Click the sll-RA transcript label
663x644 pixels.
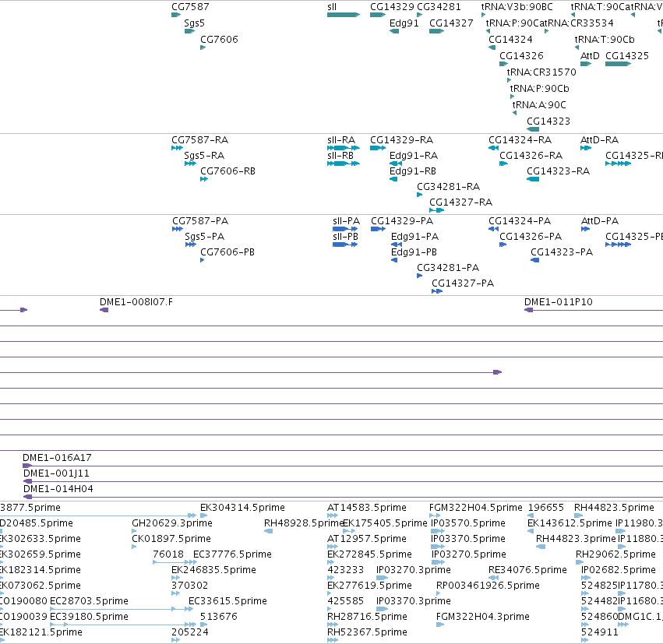(341, 140)
